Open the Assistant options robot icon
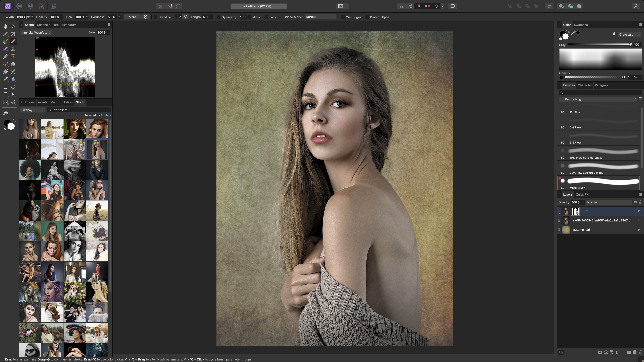 pos(453,6)
